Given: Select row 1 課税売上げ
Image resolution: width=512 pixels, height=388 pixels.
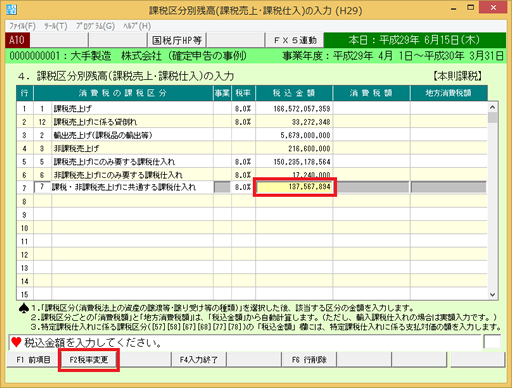Looking at the screenshot, I should point(252,109).
